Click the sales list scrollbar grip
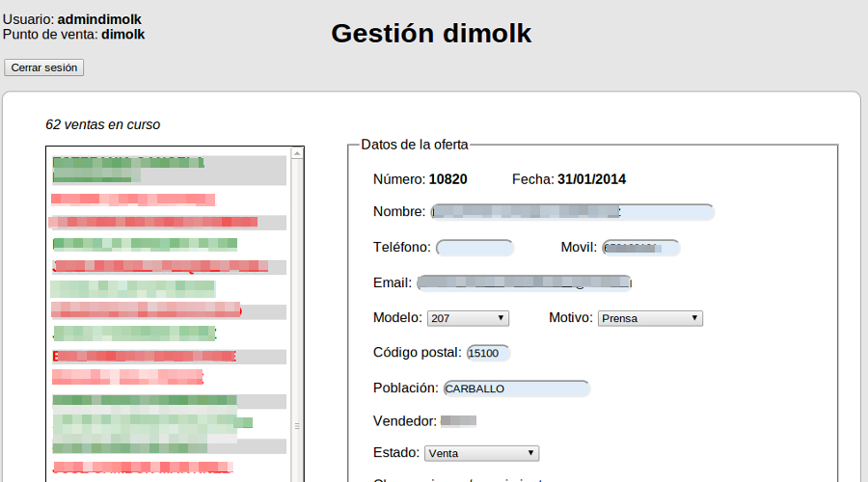 [x=297, y=425]
